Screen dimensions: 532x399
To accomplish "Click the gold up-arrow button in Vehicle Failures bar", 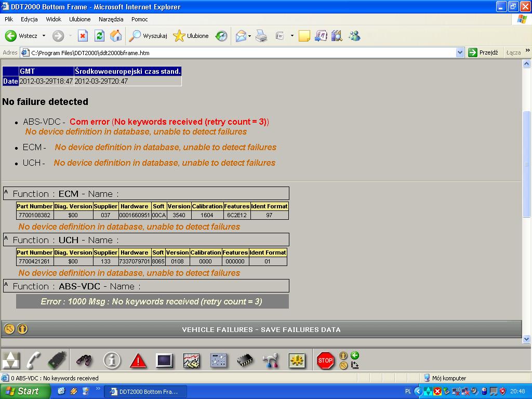I will click(x=22, y=329).
